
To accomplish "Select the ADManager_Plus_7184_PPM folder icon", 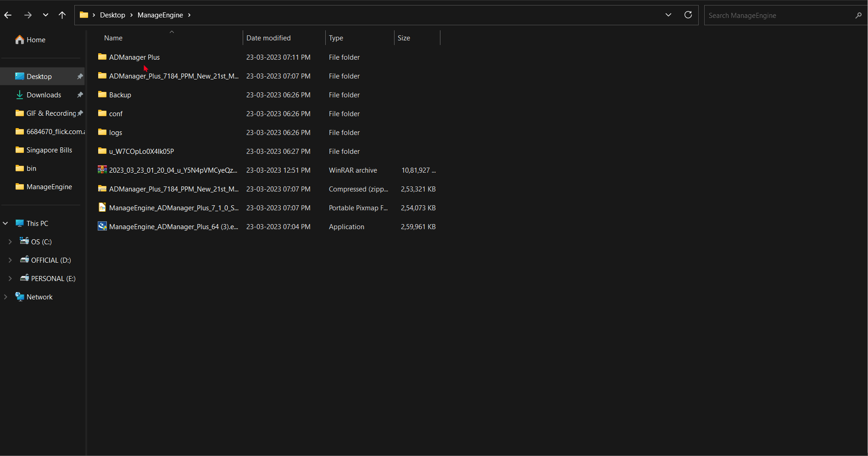I will pyautogui.click(x=102, y=76).
